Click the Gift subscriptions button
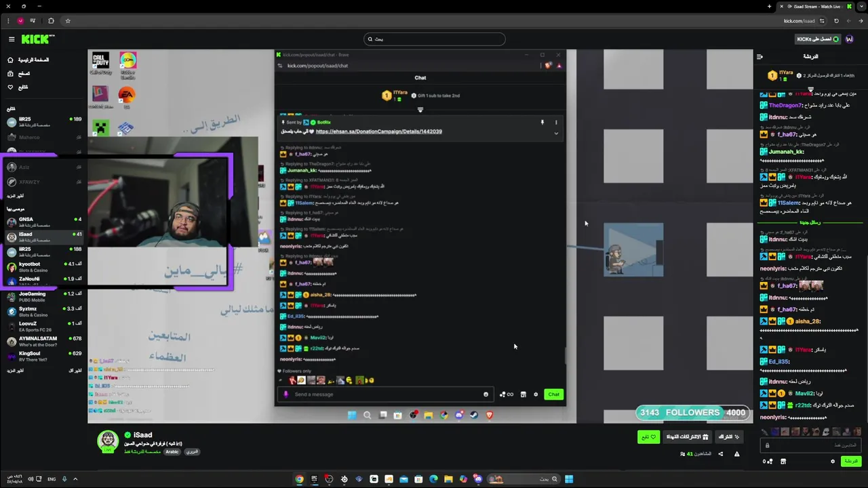Screen dimensions: 868x488 686,437
